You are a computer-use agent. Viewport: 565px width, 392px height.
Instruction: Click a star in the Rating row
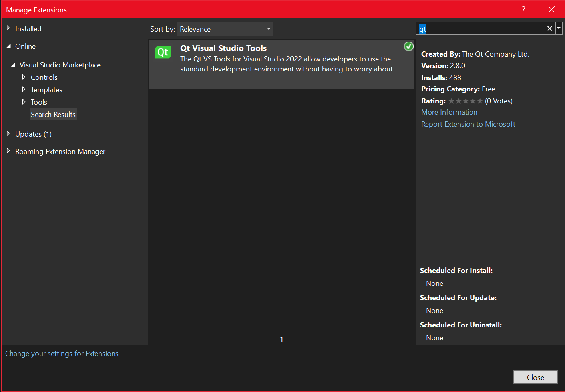point(466,101)
